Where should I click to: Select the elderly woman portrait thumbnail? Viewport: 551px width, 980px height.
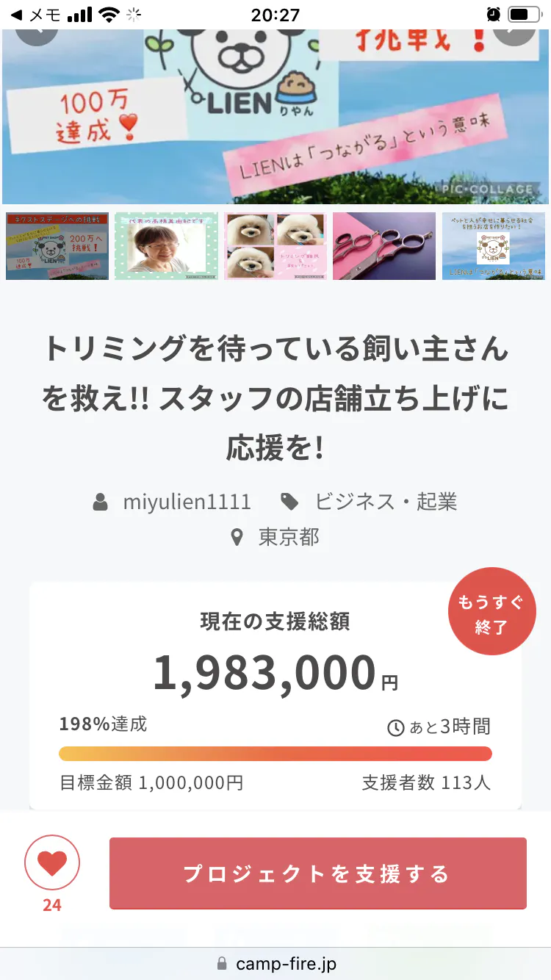coord(166,246)
